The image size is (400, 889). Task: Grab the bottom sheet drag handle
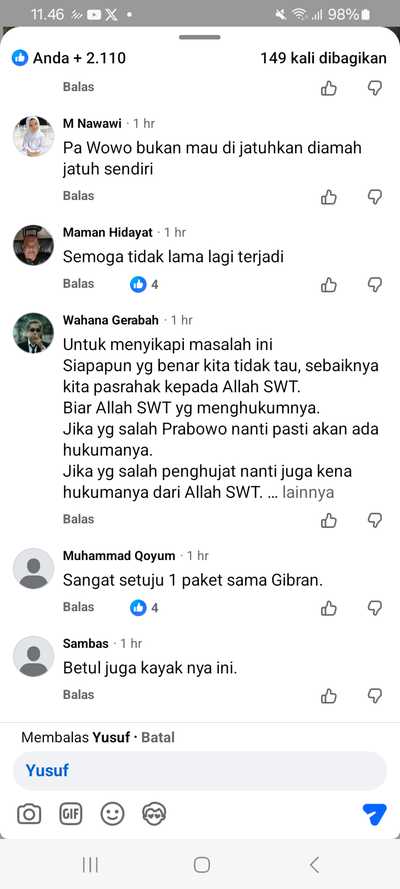pos(199,37)
